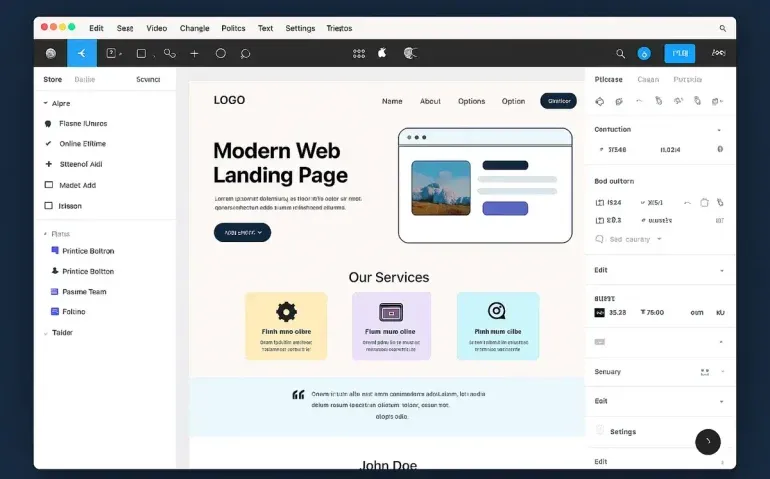Click the round logo icon in toolbar
The width and height of the screenshot is (770, 479).
coord(51,54)
